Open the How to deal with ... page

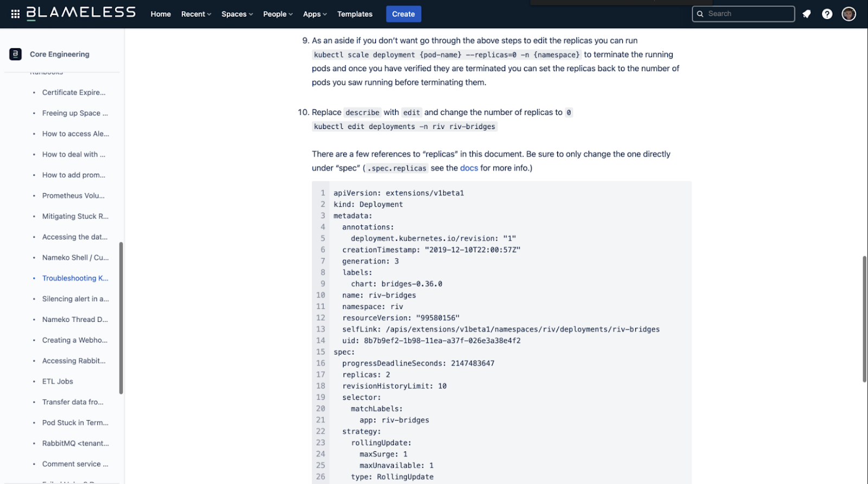(x=74, y=154)
